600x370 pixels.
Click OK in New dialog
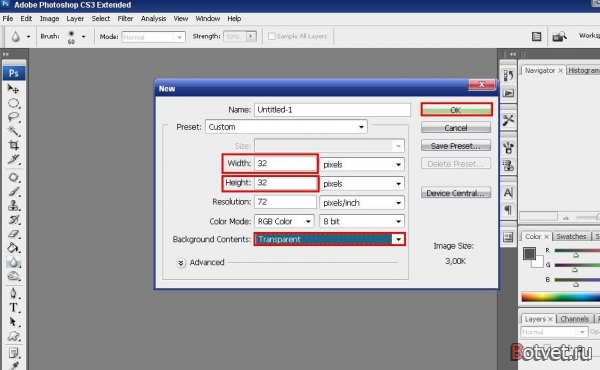456,110
